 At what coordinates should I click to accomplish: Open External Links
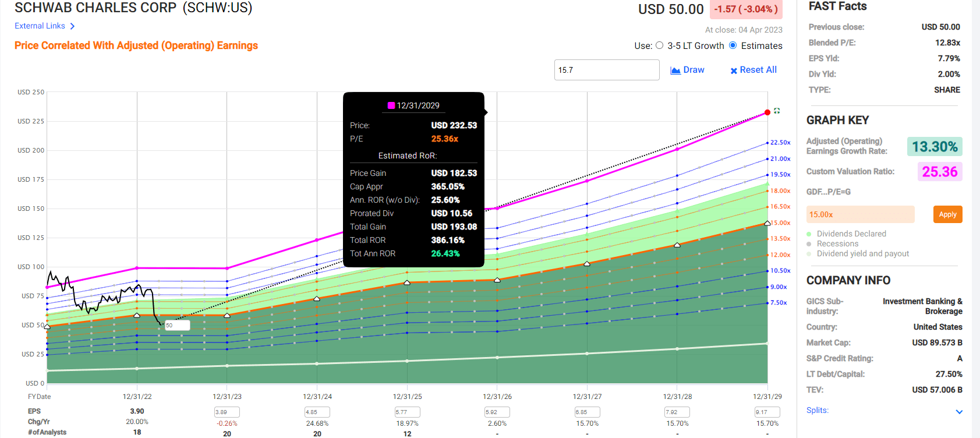tap(40, 26)
